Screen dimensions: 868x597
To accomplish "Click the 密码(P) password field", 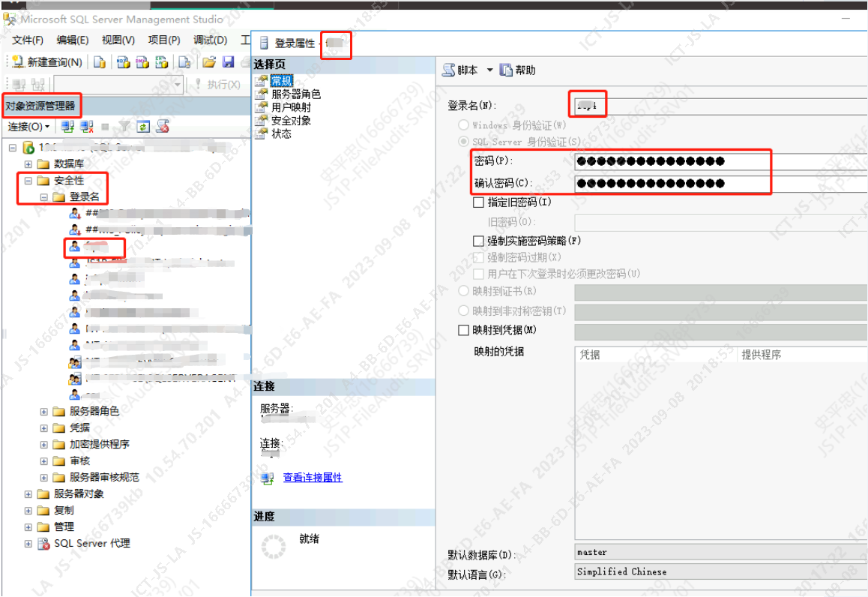I will pos(721,161).
